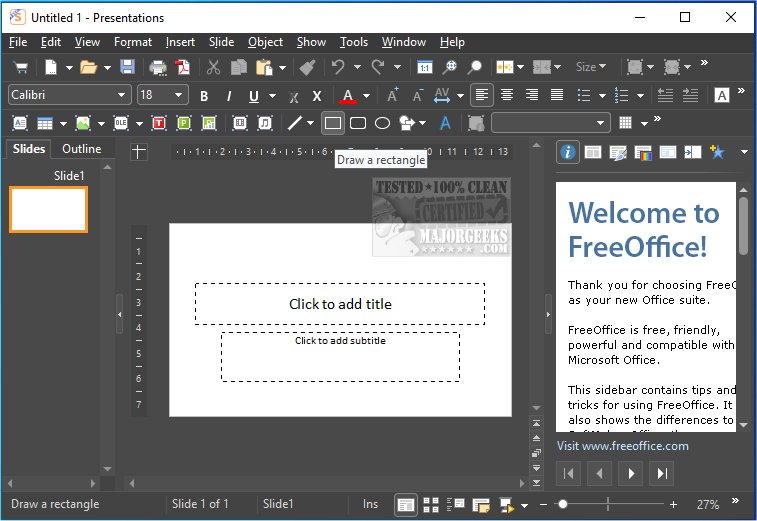Click the Undo arrow icon

pos(338,67)
